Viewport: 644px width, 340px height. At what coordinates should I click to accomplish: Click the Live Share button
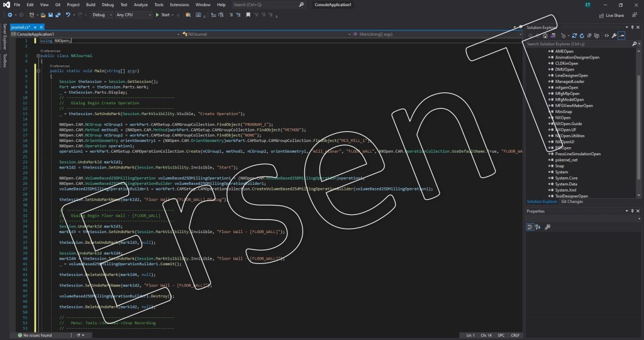tap(614, 15)
